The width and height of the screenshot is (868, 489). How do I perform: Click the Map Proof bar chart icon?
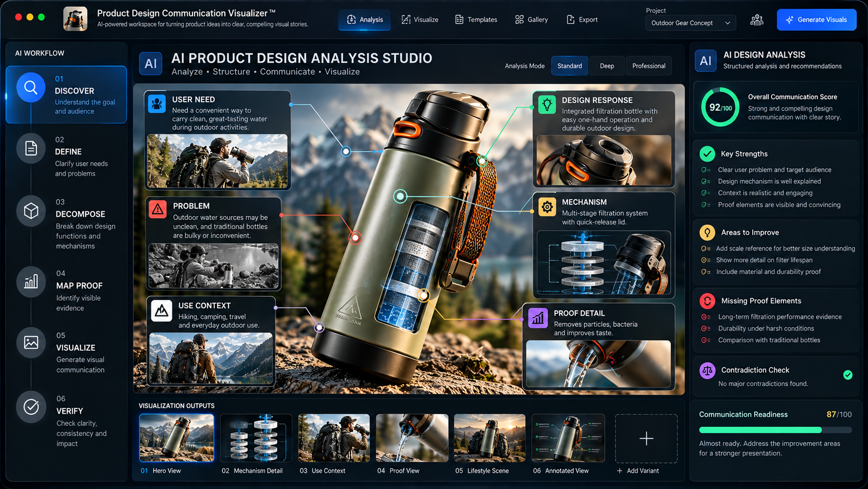click(x=31, y=282)
